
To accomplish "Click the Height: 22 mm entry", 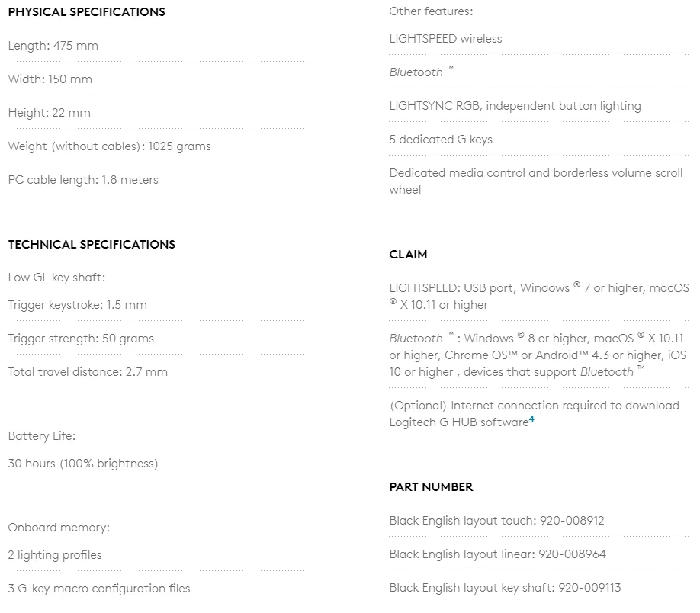I will tap(49, 113).
